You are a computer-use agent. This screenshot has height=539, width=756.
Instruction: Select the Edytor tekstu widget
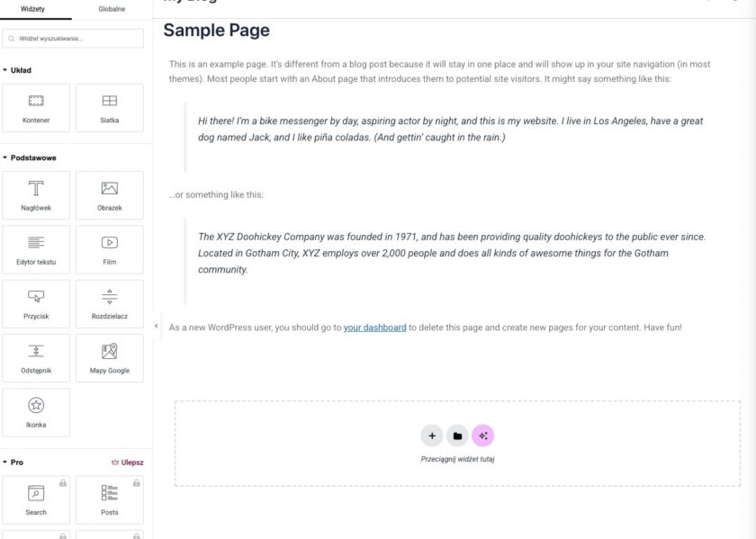pyautogui.click(x=36, y=249)
